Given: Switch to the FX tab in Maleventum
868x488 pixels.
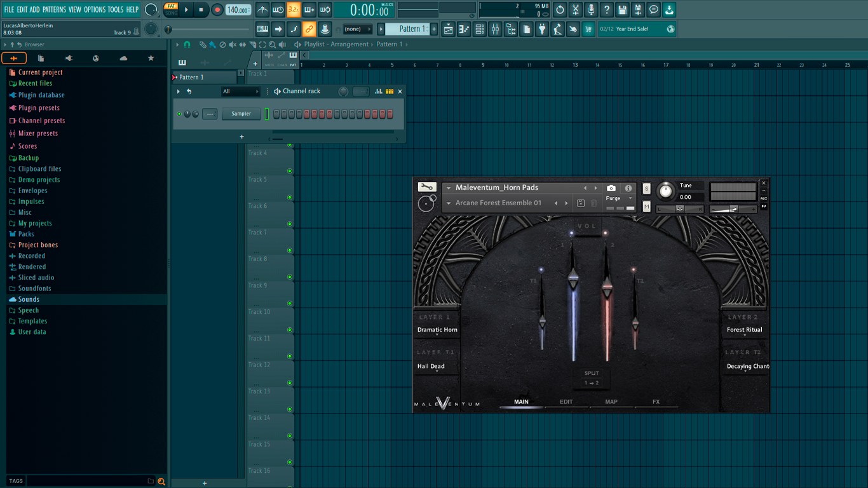Looking at the screenshot, I should (x=656, y=402).
